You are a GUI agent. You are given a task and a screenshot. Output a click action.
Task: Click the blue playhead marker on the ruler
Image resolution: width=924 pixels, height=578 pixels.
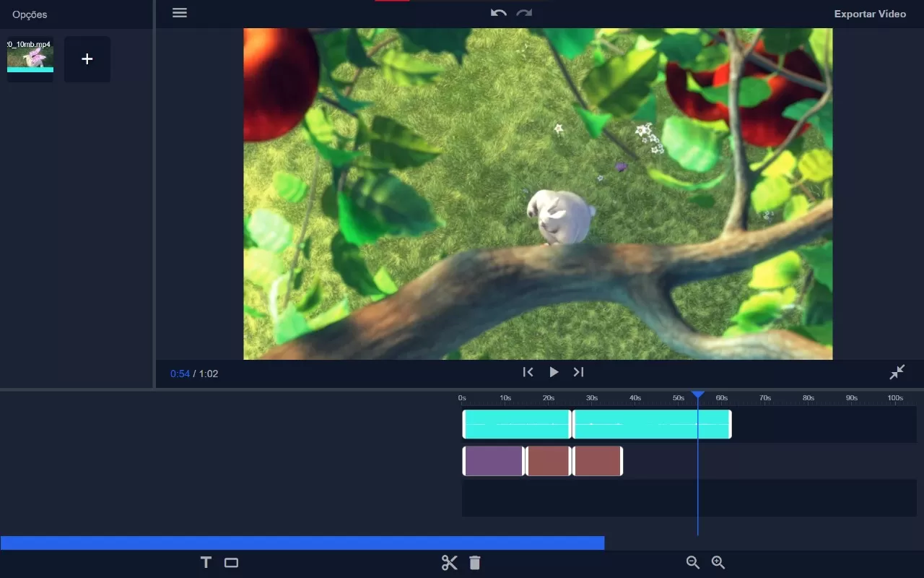pos(697,395)
